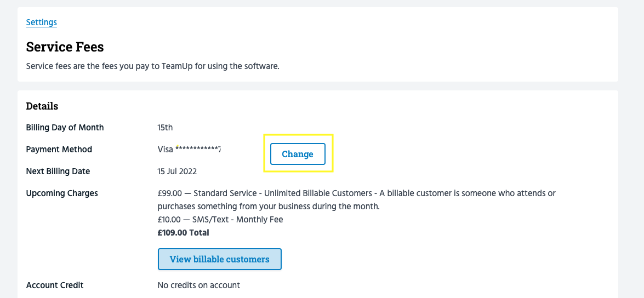Image resolution: width=644 pixels, height=298 pixels.
Task: Click the 15th billing day value
Action: [165, 128]
